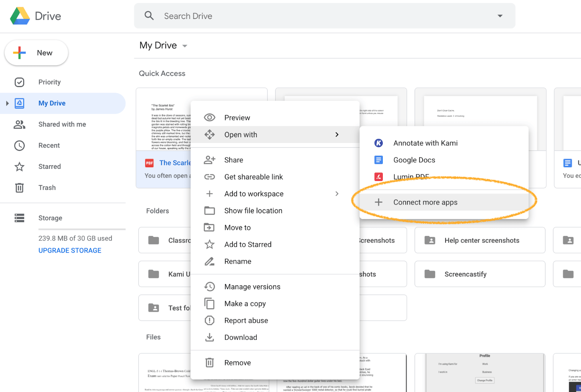Viewport: 581px width, 392px height.
Task: Click the search magnifier icon
Action: click(149, 16)
